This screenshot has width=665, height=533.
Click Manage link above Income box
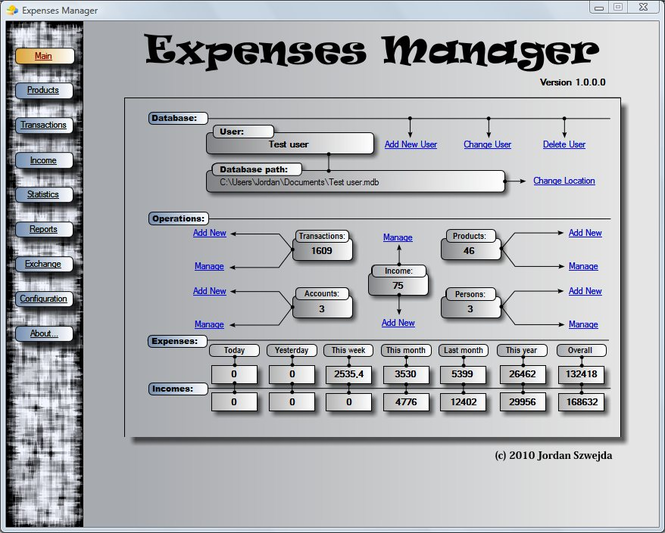[x=397, y=238]
